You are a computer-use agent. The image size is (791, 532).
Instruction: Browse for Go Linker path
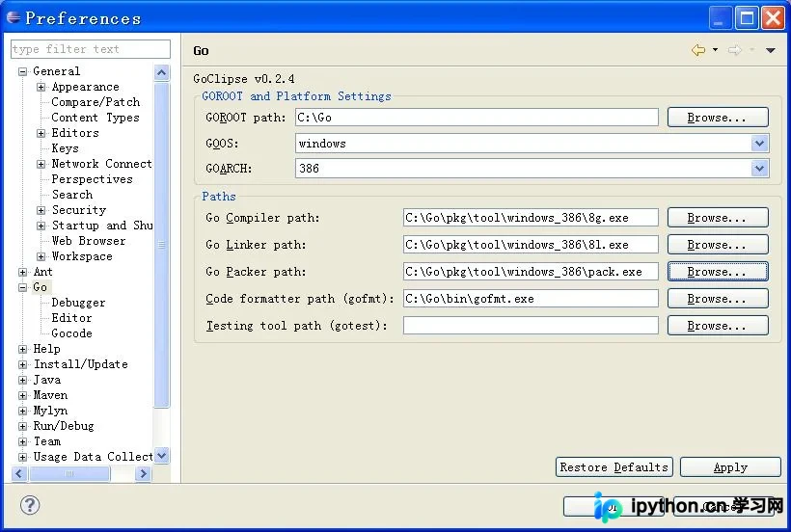[718, 245]
